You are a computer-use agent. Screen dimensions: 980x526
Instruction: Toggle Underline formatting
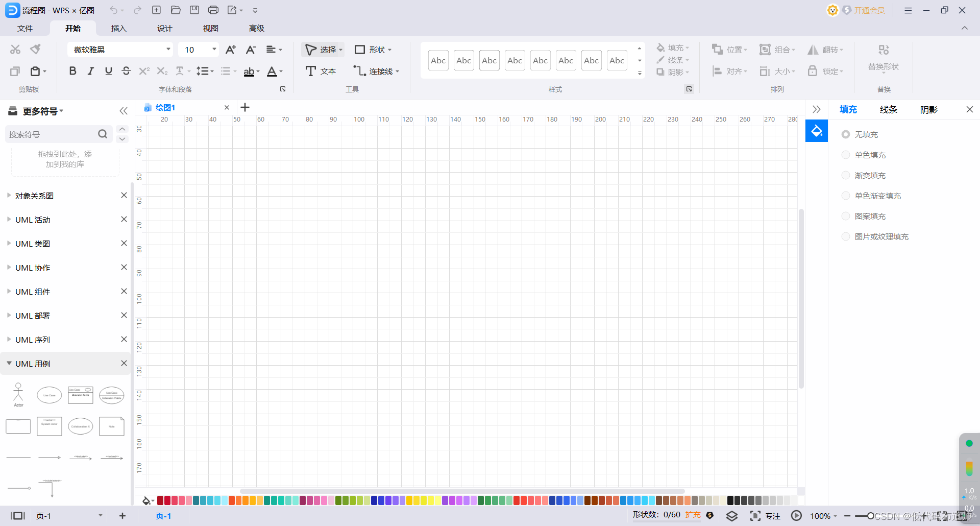[x=108, y=71]
